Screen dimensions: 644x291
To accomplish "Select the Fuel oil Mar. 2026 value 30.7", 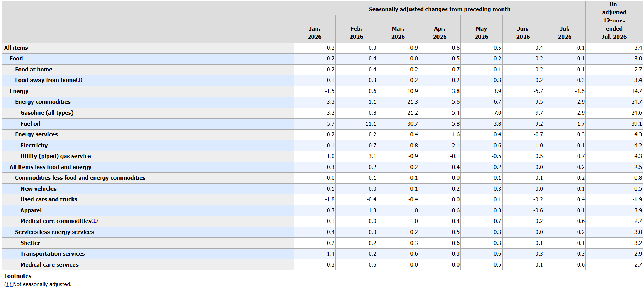I will [413, 124].
